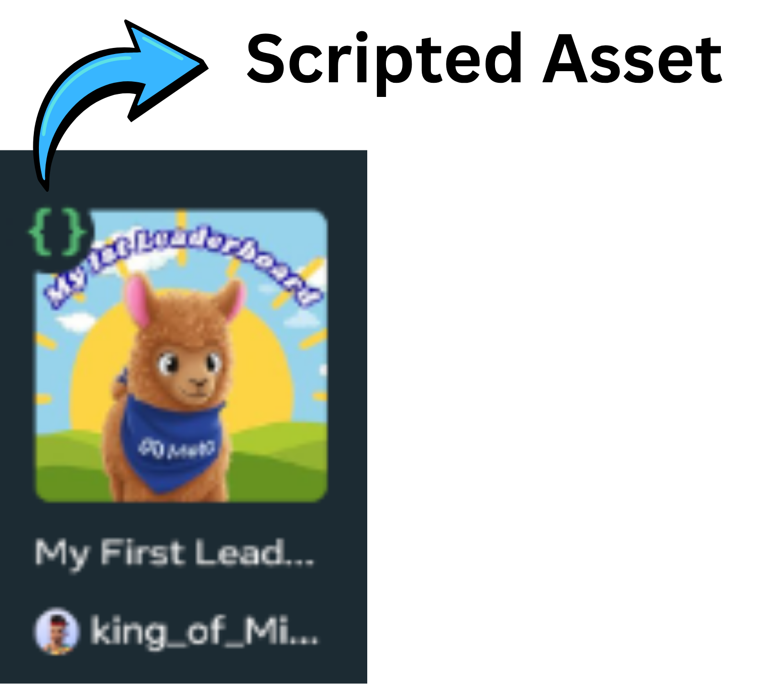This screenshot has width=784, height=684.
Task: Click the creator's round avatar picture
Action: point(57,631)
